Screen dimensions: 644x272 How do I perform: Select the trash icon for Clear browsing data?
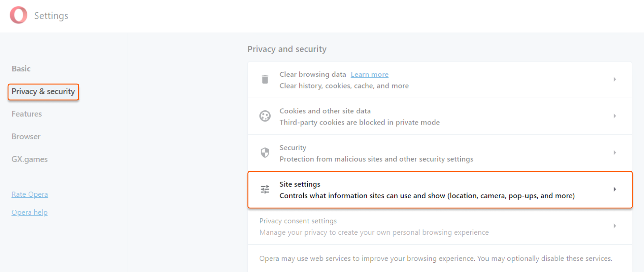(264, 80)
